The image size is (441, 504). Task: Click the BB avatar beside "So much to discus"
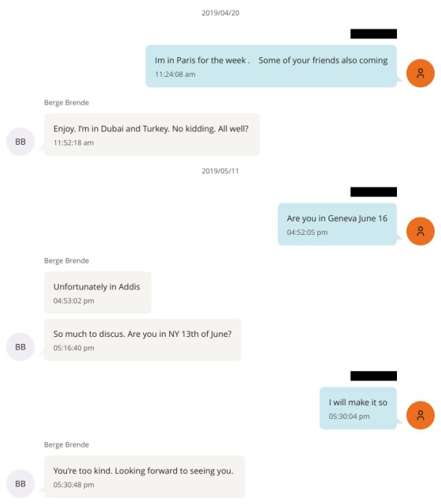click(20, 347)
